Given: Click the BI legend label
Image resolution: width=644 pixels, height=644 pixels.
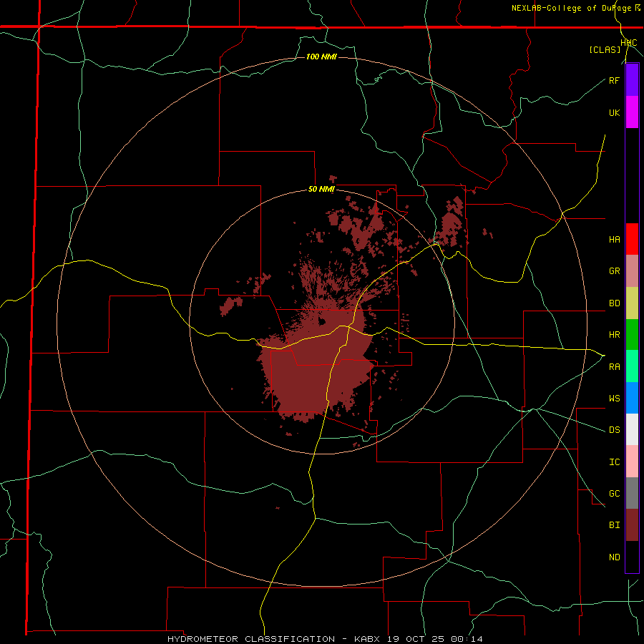Looking at the screenshot, I should click(614, 525).
